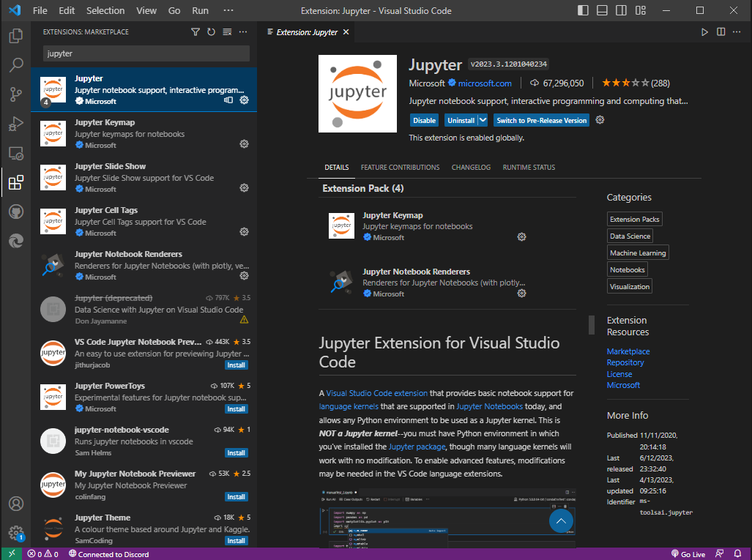Install Jupyter PowerToys extension
Viewport: 752px width, 560px height.
236,409
